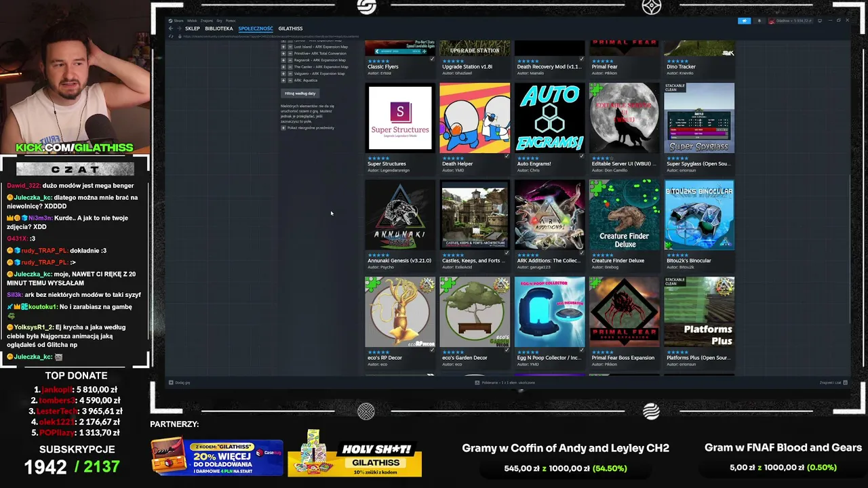This screenshot has height=488, width=868.
Task: Open the Steam menu
Action: pyautogui.click(x=178, y=21)
